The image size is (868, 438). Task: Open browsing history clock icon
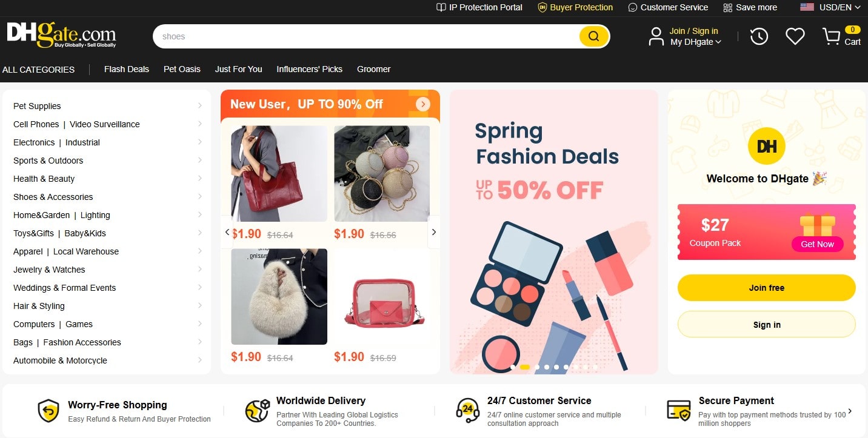tap(759, 36)
